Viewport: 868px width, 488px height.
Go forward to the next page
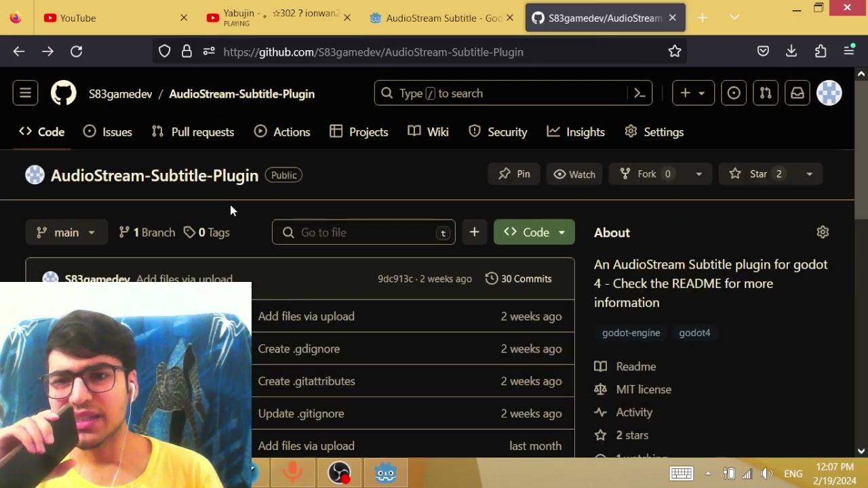pos(47,52)
